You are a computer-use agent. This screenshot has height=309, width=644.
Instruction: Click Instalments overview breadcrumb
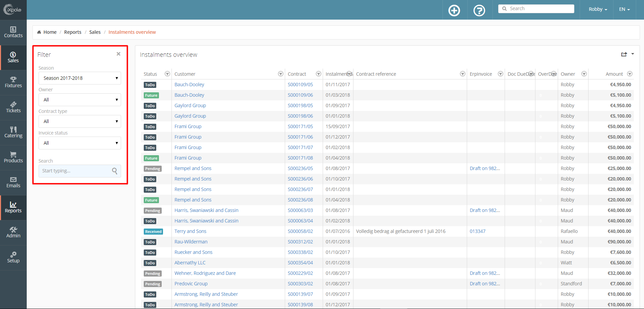(x=132, y=32)
